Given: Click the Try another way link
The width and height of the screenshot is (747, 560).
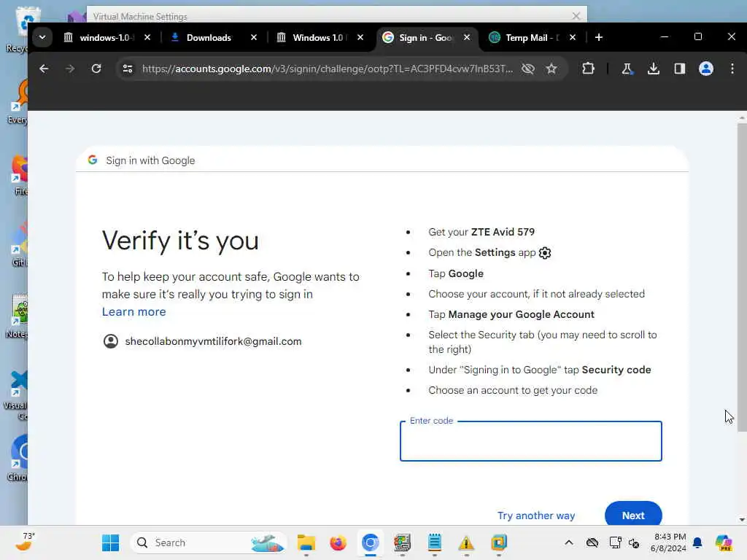Looking at the screenshot, I should [536, 516].
